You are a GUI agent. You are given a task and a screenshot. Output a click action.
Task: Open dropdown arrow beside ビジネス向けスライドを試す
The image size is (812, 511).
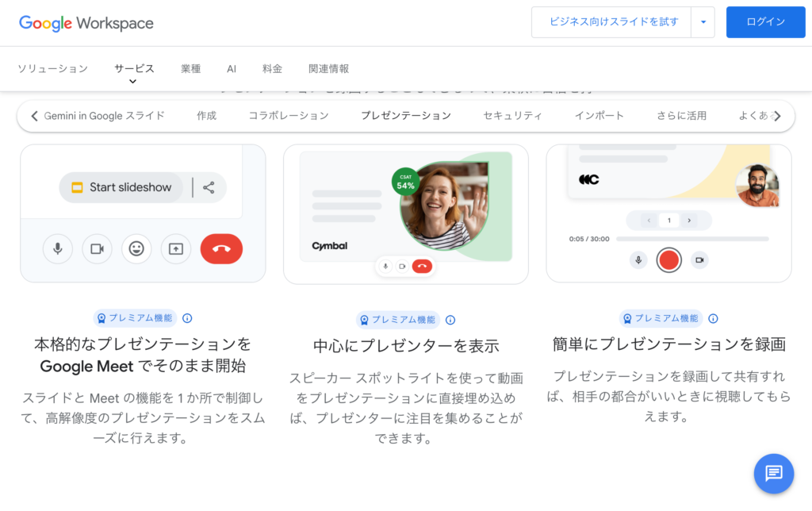coord(703,22)
